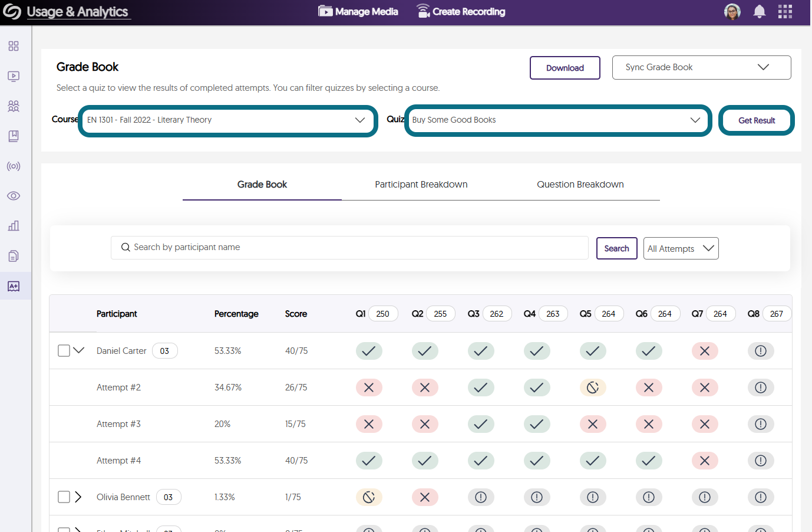
Task: Click the user profile avatar
Action: (732, 12)
